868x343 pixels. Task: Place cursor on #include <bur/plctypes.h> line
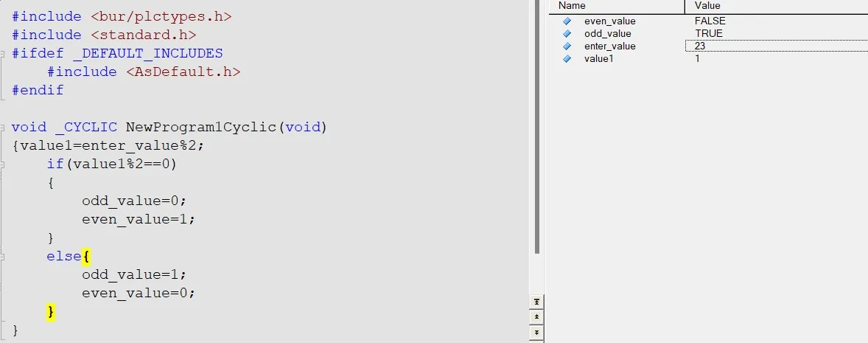[x=122, y=17]
